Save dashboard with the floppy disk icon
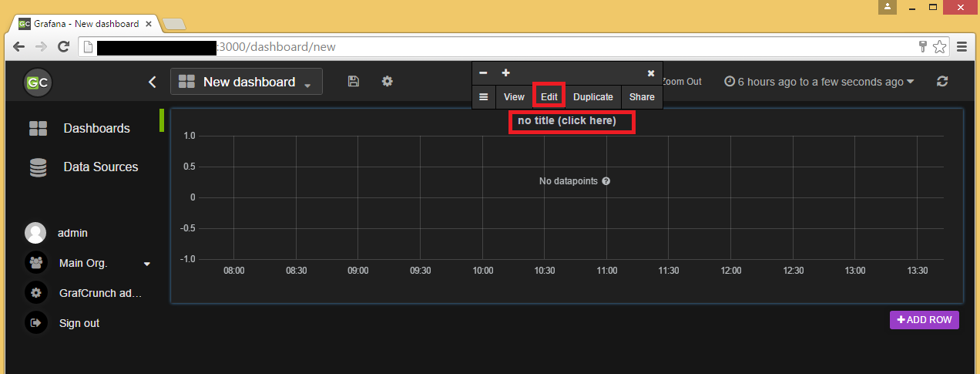This screenshot has height=374, width=980. pyautogui.click(x=354, y=81)
